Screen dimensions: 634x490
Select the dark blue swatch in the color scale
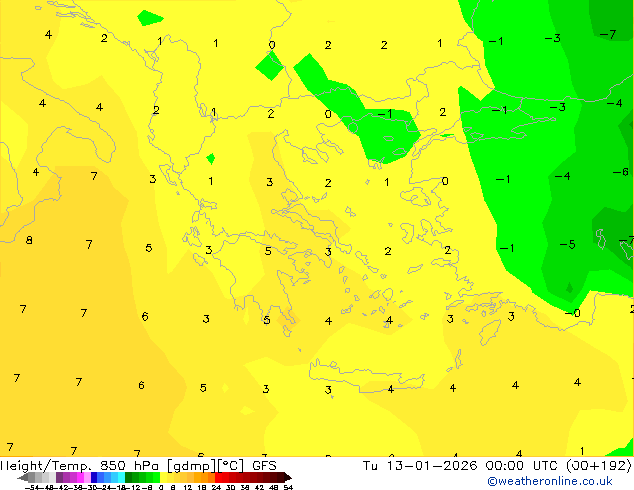click(x=94, y=477)
